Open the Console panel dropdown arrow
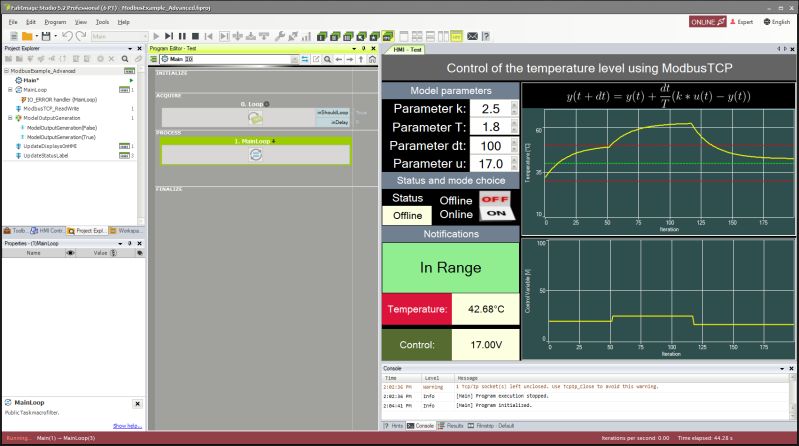799x446 pixels. 782,368
